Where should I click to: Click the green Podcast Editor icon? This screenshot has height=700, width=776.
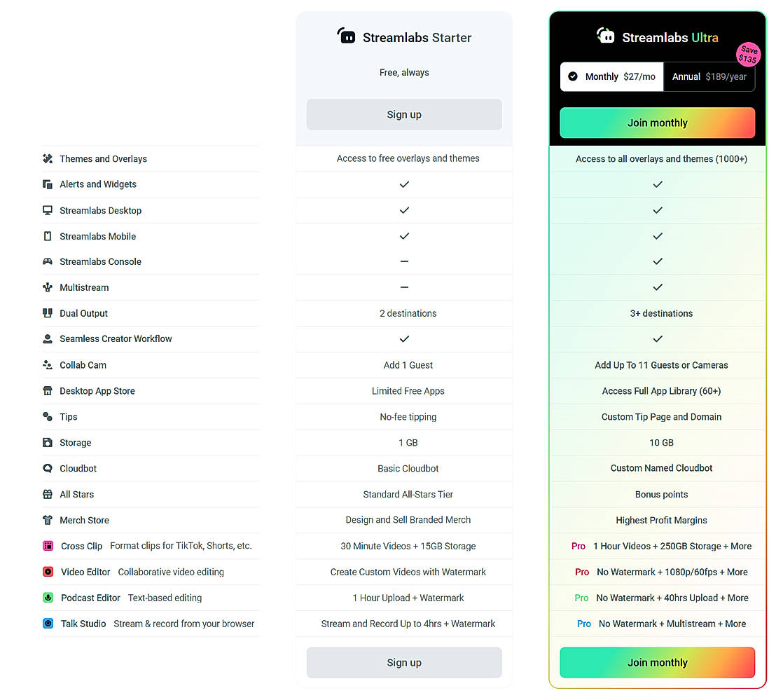(48, 598)
